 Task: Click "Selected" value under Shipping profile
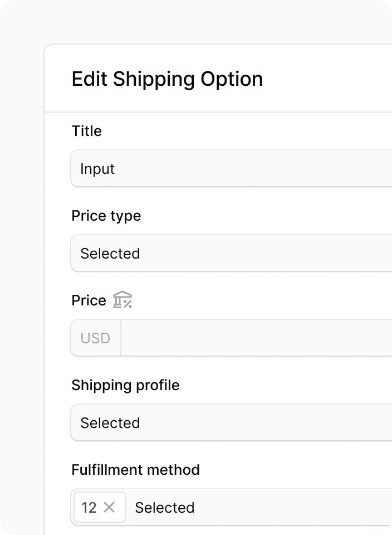[110, 423]
